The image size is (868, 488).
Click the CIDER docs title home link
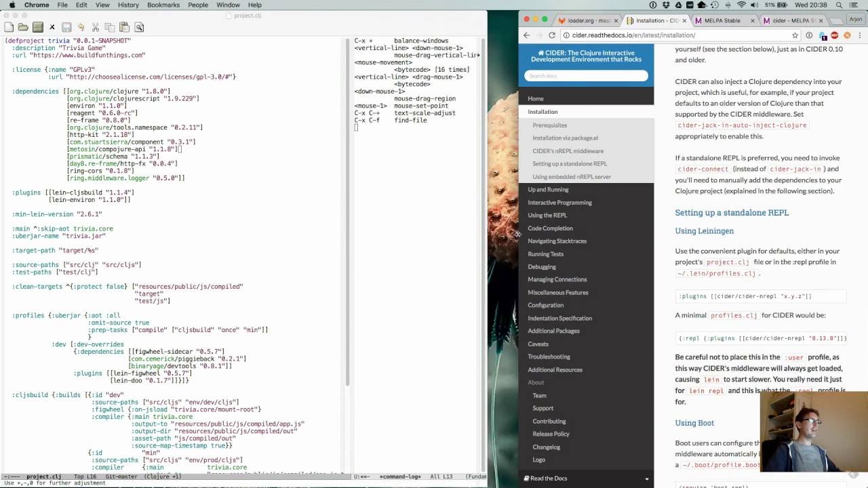click(587, 56)
